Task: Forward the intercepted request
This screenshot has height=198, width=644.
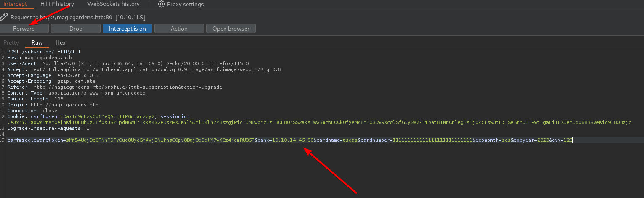Action: tap(24, 29)
